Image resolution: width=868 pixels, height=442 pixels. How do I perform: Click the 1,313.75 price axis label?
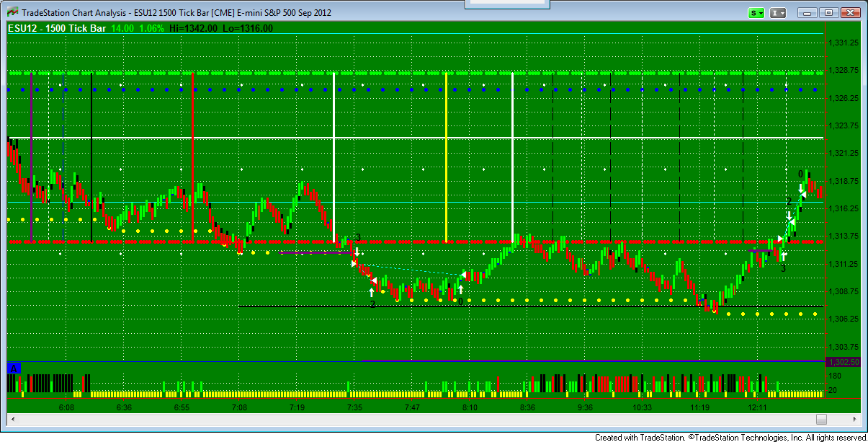(842, 236)
